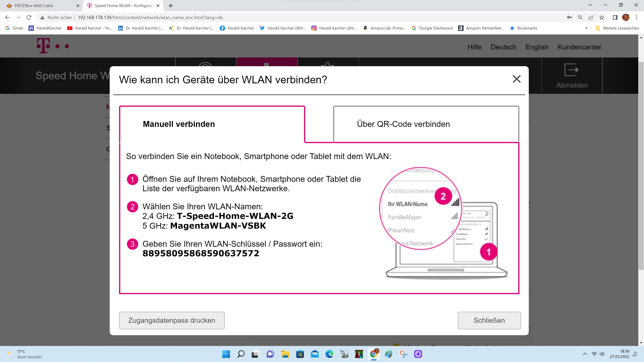Screen dimensions: 644x362
Task: Open a new browser tab
Action: pos(171,6)
